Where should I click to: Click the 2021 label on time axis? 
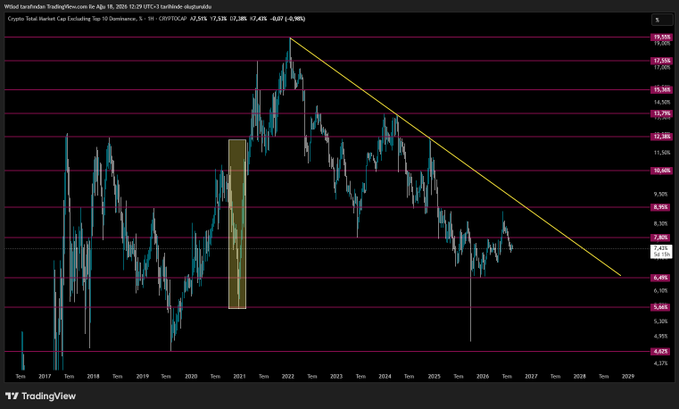(x=239, y=377)
